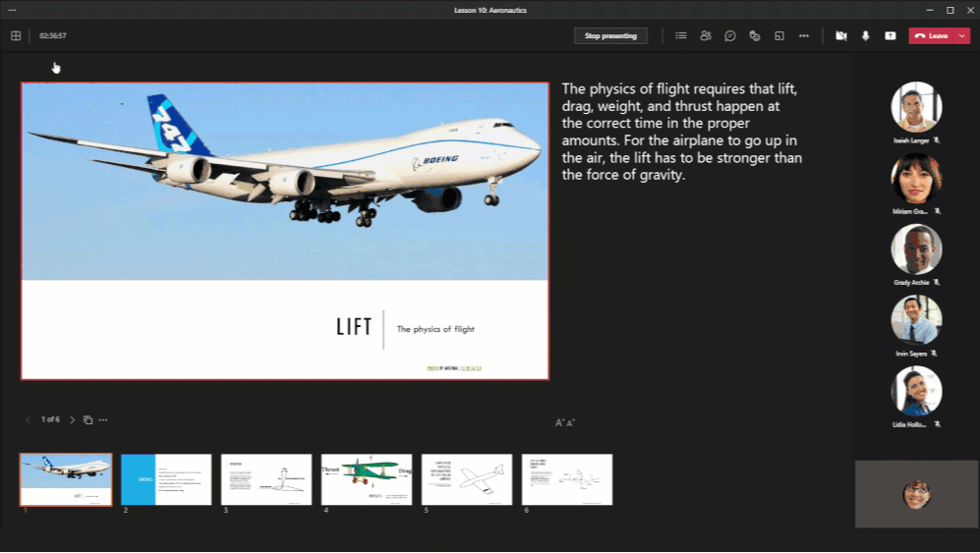Select slide 4 thumbnail with Thrust and Drag
980x553 pixels.
click(x=367, y=479)
